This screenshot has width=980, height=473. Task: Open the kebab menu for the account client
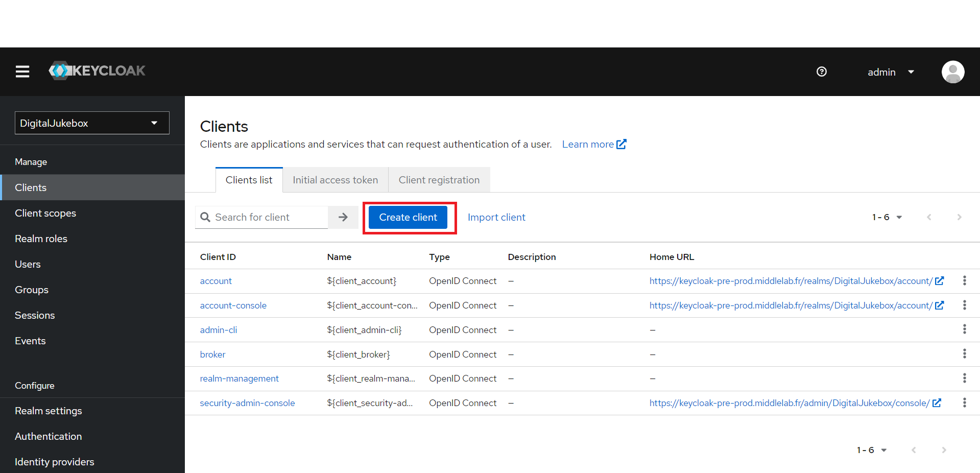965,280
